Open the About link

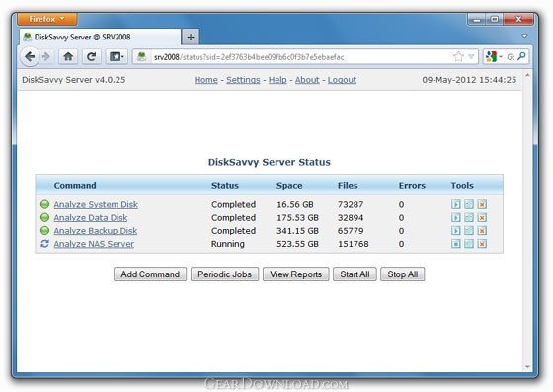[x=307, y=80]
